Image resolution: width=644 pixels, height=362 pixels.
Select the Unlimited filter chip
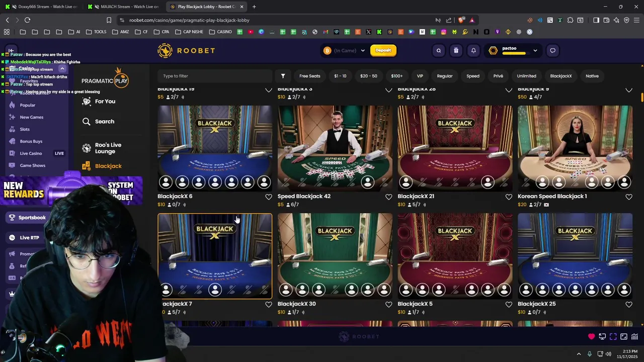[x=527, y=76]
